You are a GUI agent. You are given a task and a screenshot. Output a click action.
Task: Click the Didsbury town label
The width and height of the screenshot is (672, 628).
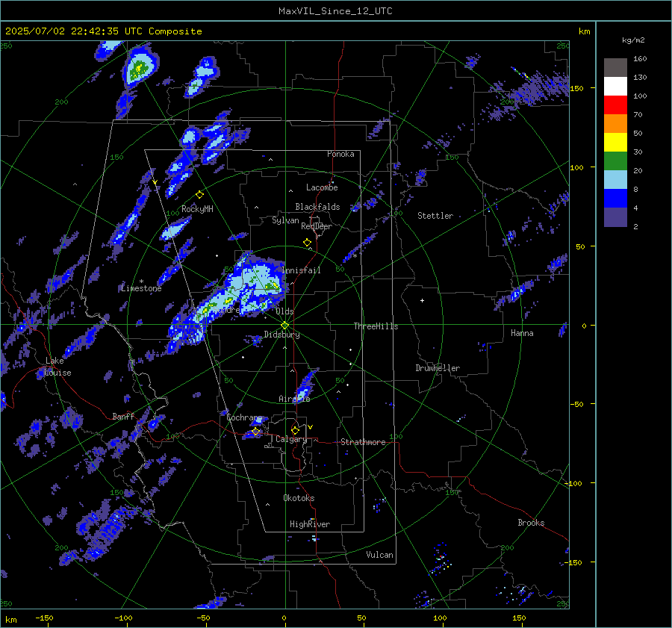click(x=281, y=335)
